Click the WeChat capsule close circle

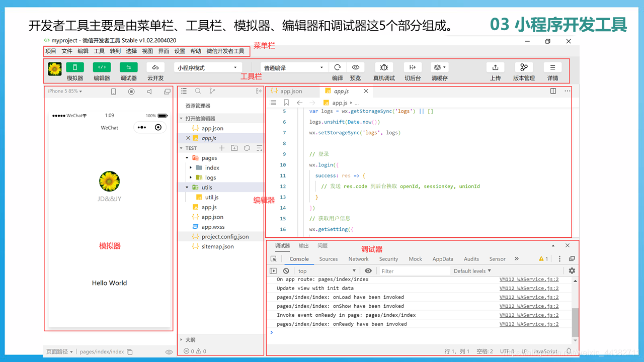tap(158, 128)
